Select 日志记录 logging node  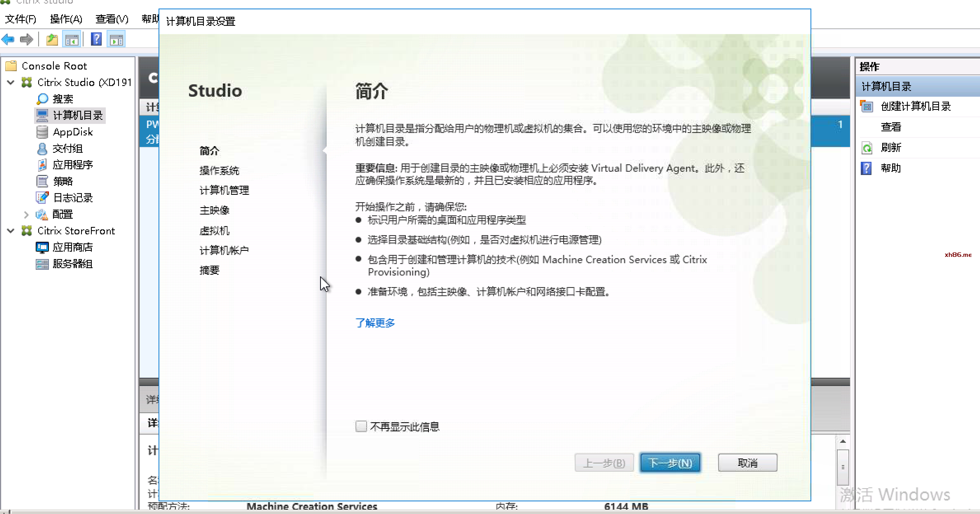(72, 198)
